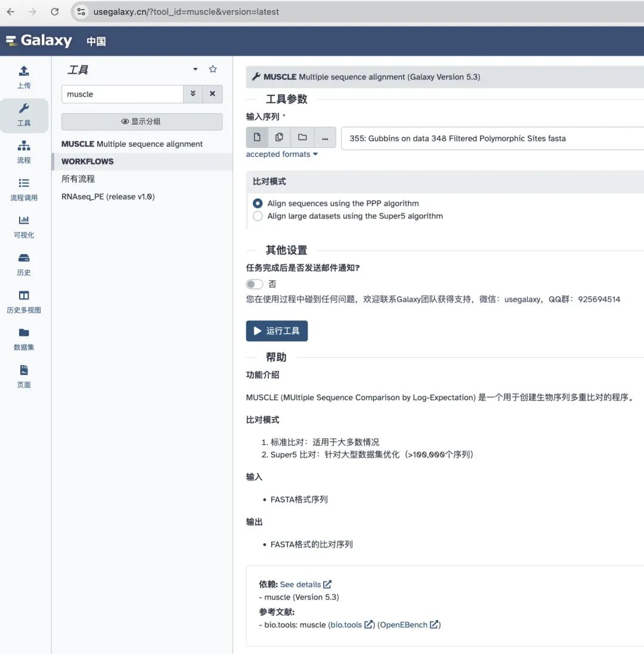This screenshot has width=644, height=654.
Task: Open the tools panel dropdown caret
Action: [x=195, y=69]
